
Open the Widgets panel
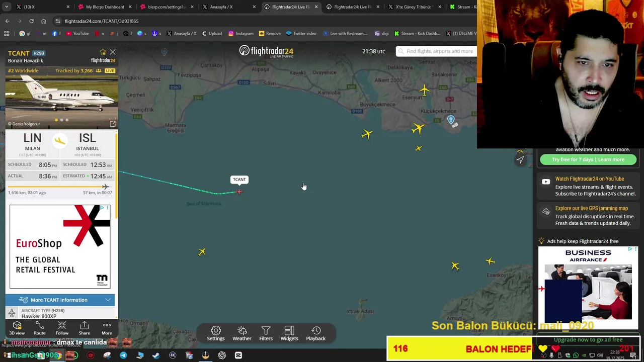(289, 333)
